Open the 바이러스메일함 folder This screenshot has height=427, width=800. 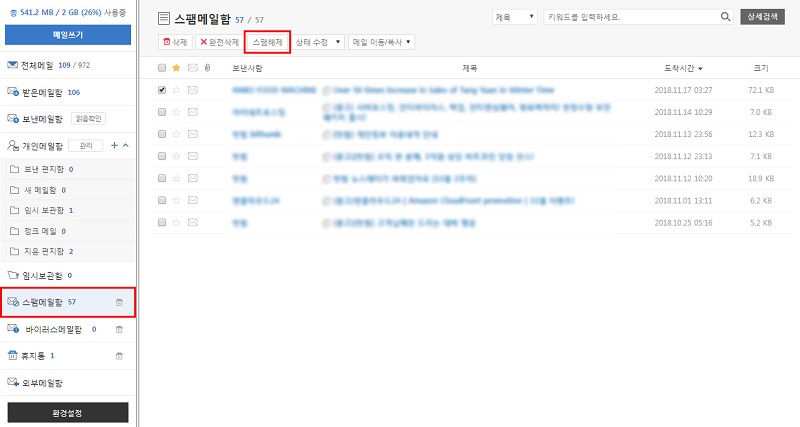click(53, 330)
